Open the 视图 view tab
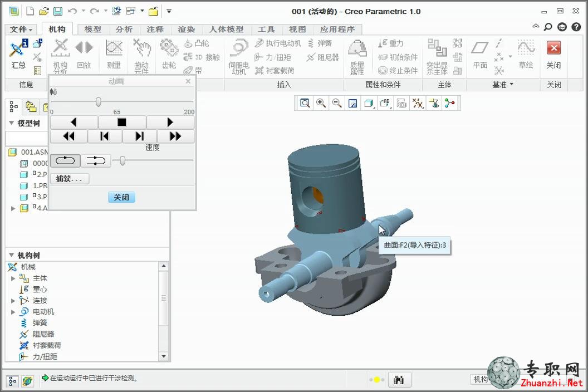The image size is (588, 392). (x=297, y=30)
